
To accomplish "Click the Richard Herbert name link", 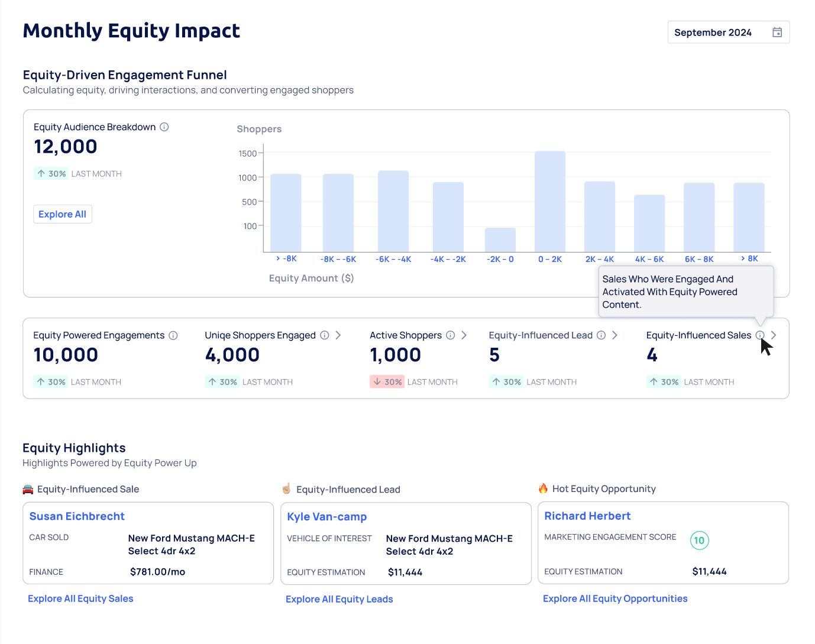I will pos(587,516).
